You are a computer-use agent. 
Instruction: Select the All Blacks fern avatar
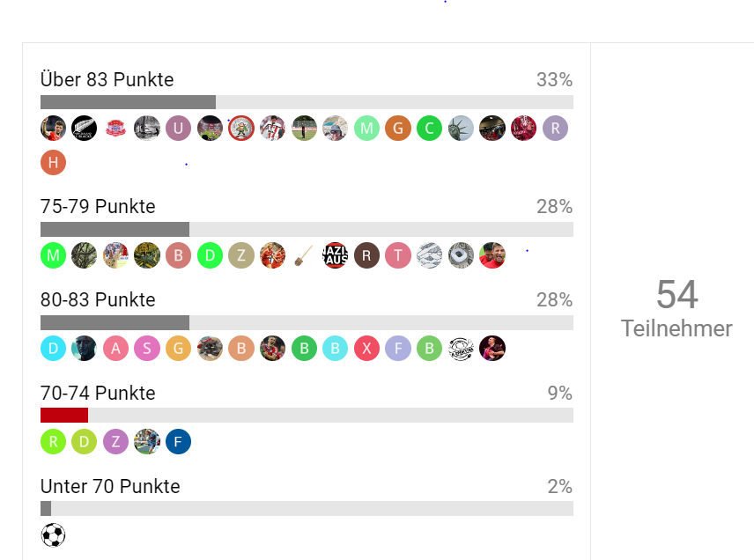(x=85, y=129)
